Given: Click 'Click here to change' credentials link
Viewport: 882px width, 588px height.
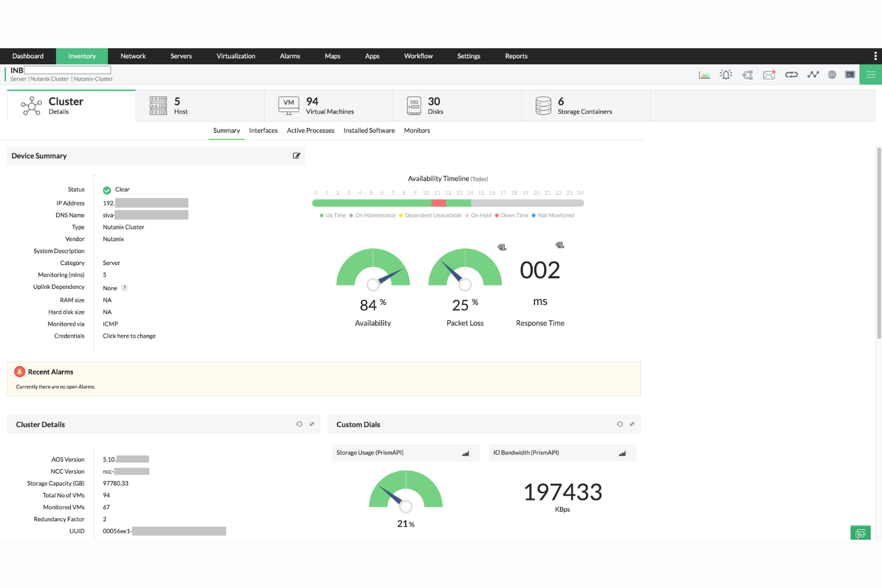Looking at the screenshot, I should point(129,335).
